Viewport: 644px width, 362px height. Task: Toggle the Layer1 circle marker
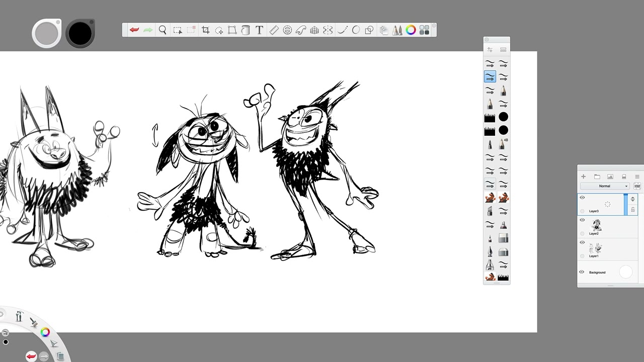tap(582, 256)
